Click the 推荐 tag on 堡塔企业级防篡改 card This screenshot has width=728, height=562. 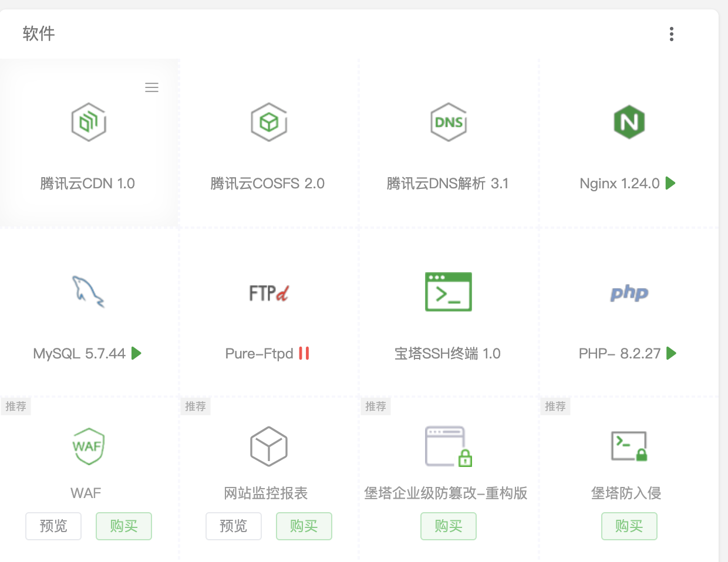click(376, 406)
